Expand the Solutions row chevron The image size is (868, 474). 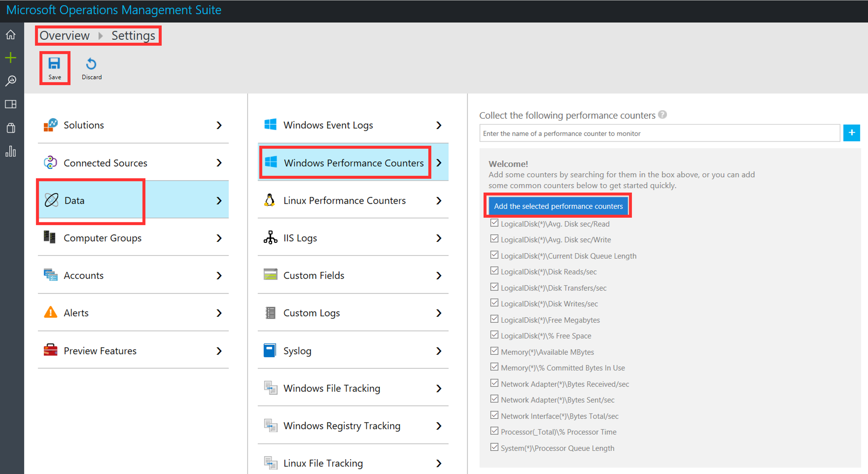(x=219, y=126)
